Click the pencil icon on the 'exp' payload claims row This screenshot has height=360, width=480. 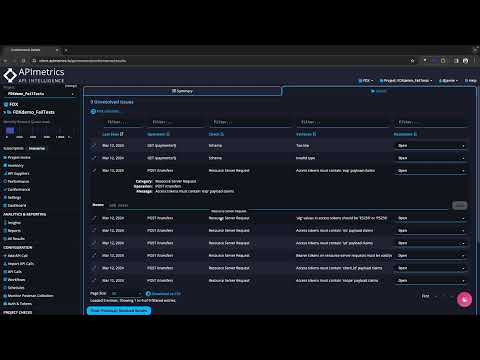94,170
